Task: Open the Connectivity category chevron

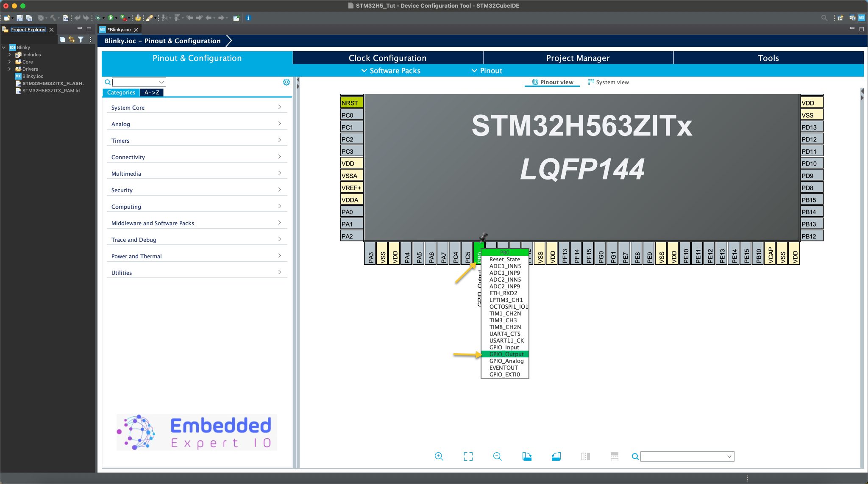Action: 280,156
